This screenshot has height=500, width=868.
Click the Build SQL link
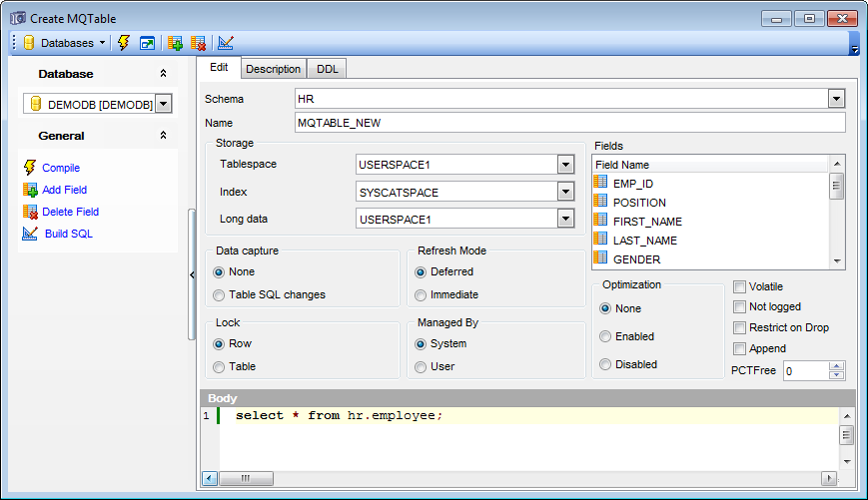69,234
